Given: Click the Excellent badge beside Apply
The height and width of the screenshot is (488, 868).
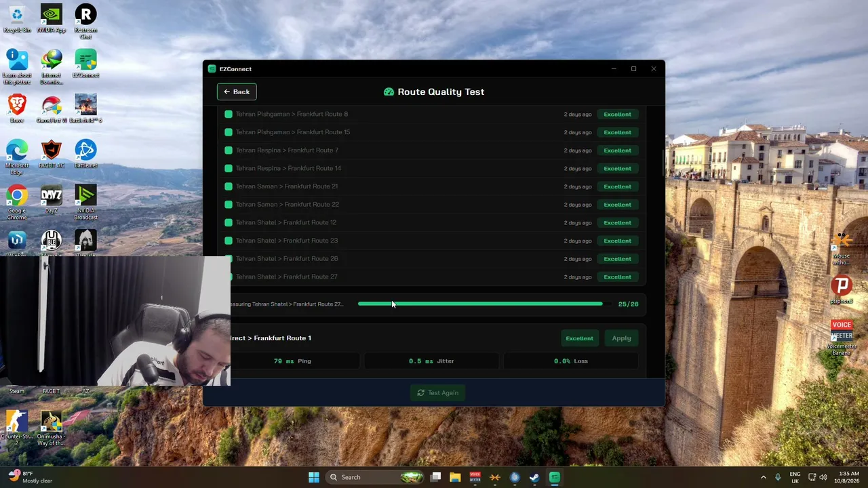Looking at the screenshot, I should tap(579, 338).
